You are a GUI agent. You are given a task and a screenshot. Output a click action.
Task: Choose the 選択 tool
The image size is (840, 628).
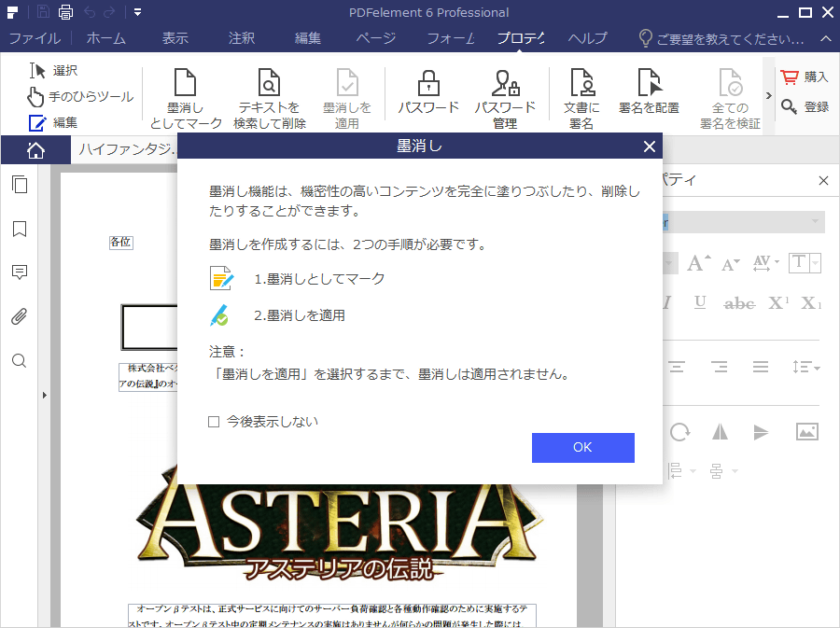[53, 70]
